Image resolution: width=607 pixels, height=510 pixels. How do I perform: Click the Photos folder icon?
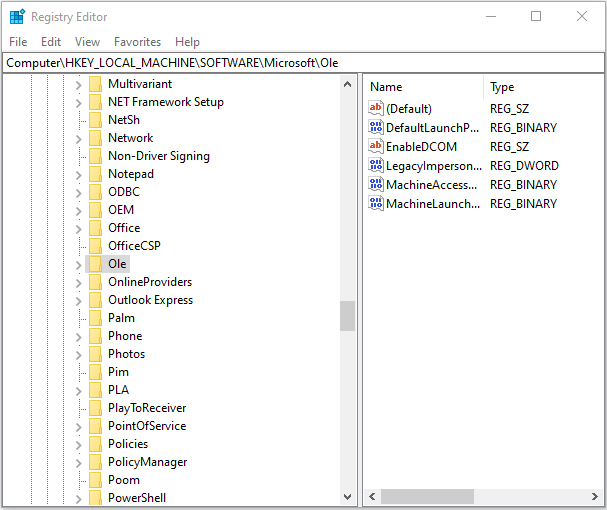[x=95, y=354]
